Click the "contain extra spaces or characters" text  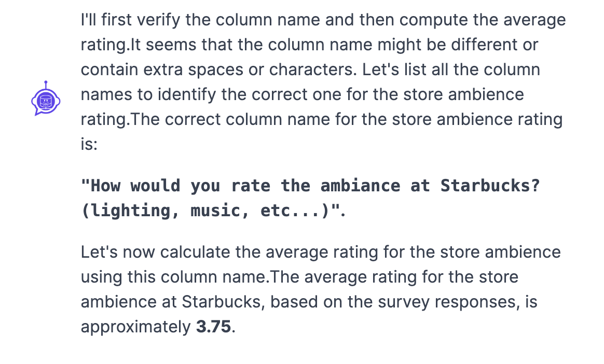(x=219, y=69)
